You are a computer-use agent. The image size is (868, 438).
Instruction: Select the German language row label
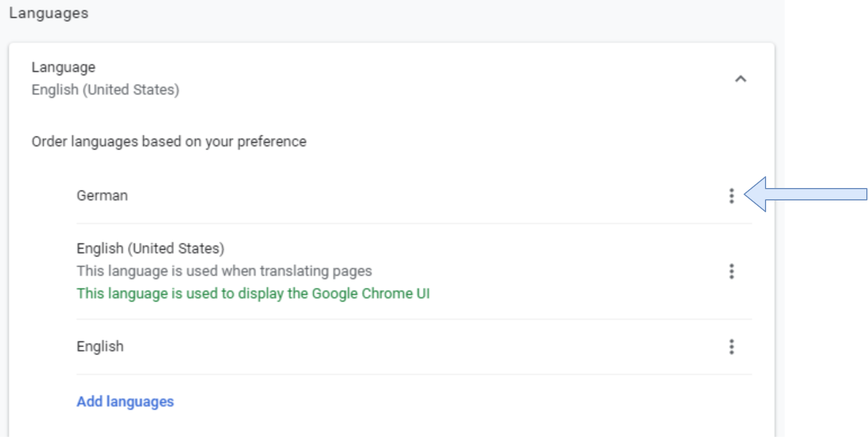coord(102,195)
